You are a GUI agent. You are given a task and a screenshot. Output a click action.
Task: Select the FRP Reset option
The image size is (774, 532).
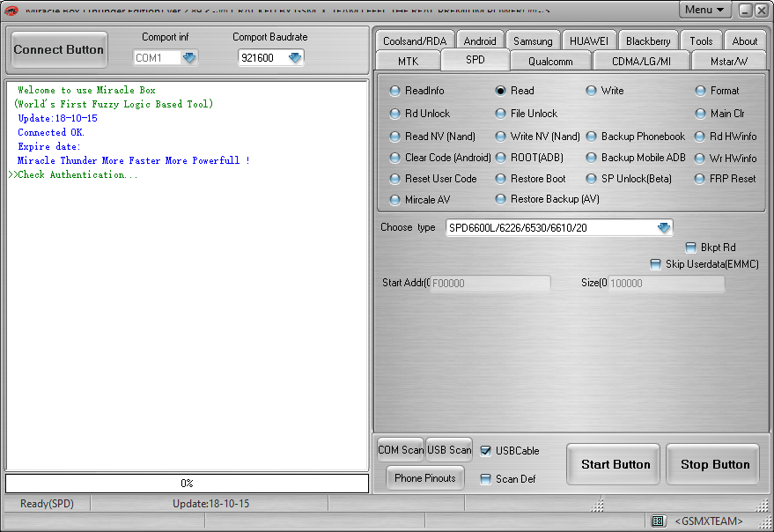(701, 179)
